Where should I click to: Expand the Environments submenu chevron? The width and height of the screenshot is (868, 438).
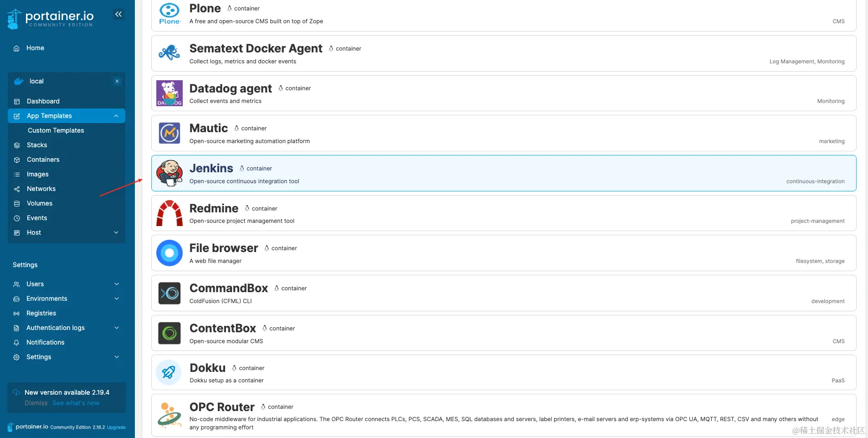[x=117, y=299]
